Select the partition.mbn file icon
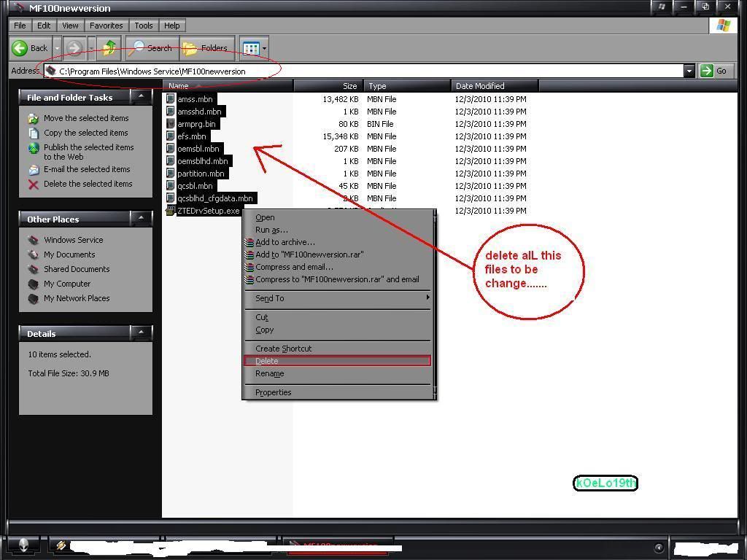Viewport: 747px width, 560px height. click(x=171, y=174)
